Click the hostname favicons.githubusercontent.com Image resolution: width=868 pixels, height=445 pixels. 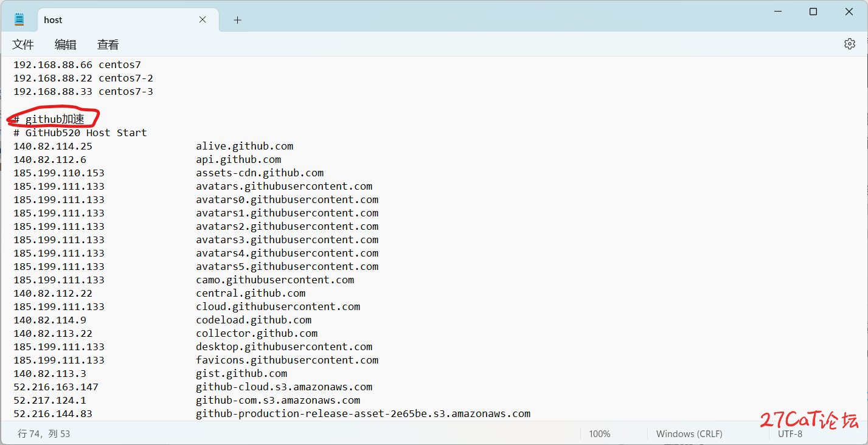coord(287,360)
